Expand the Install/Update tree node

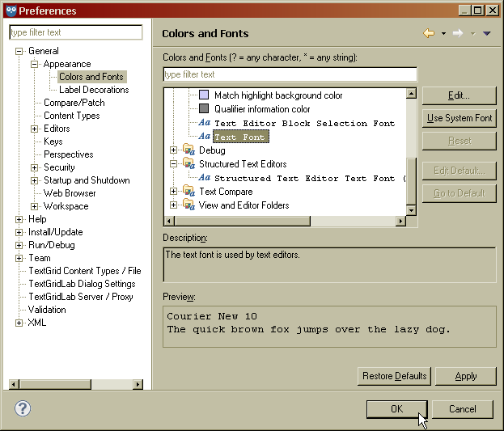coord(19,232)
